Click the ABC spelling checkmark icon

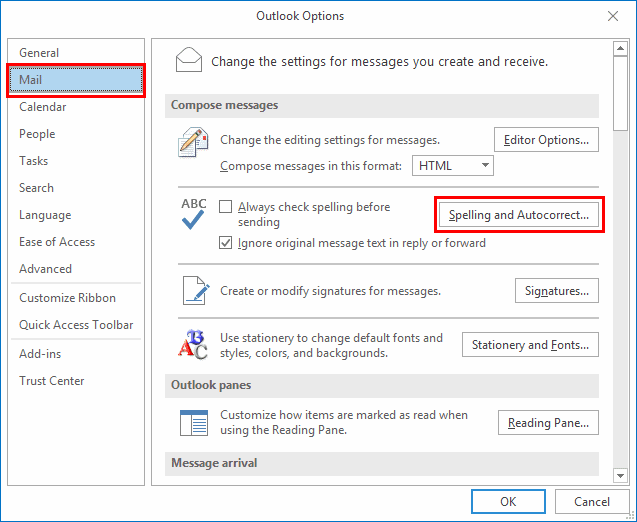(x=194, y=214)
